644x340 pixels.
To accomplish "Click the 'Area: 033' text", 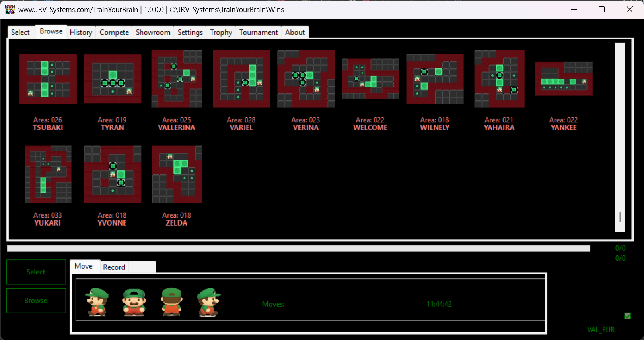I will coord(48,215).
